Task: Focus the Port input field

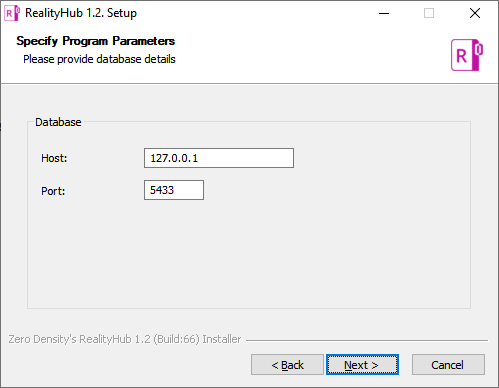Action: pos(174,190)
